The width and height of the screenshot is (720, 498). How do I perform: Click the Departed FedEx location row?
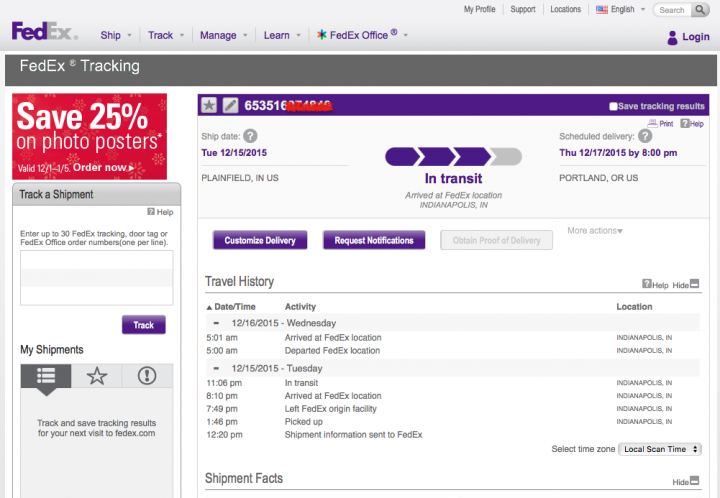point(453,351)
